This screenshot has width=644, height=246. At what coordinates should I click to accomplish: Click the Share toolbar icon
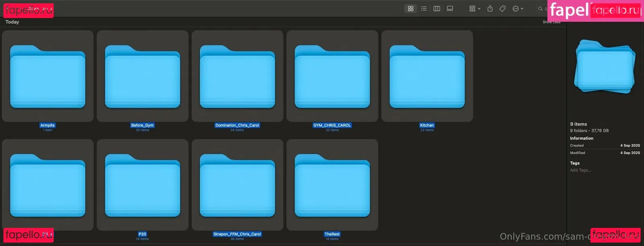pos(490,8)
